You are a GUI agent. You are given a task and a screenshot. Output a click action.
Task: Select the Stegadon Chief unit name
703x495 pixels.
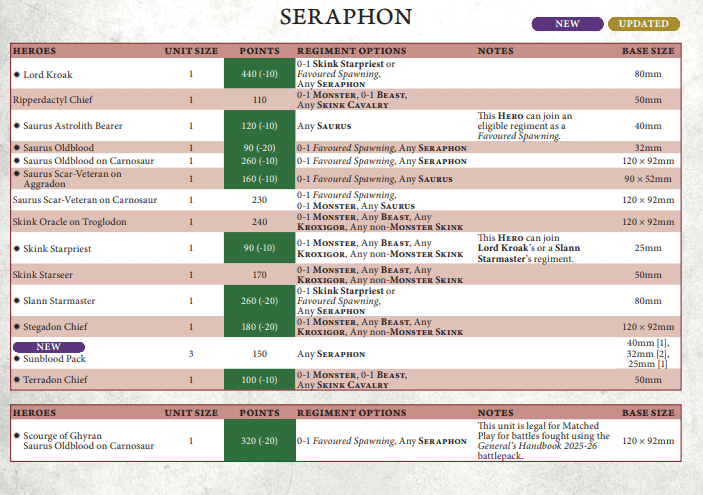[55, 327]
